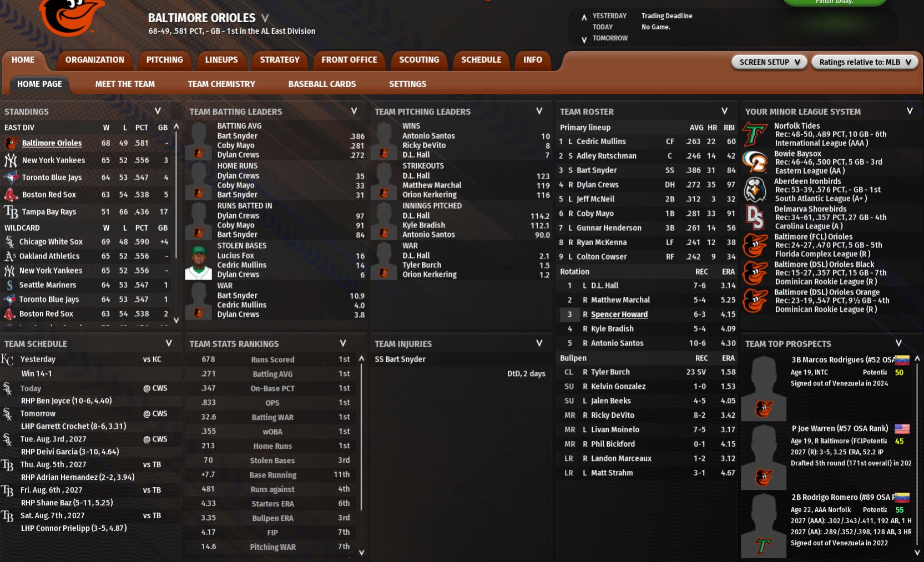Click the Team Stats Rankings scroll-down arrow
The width and height of the screenshot is (924, 562).
click(x=362, y=552)
